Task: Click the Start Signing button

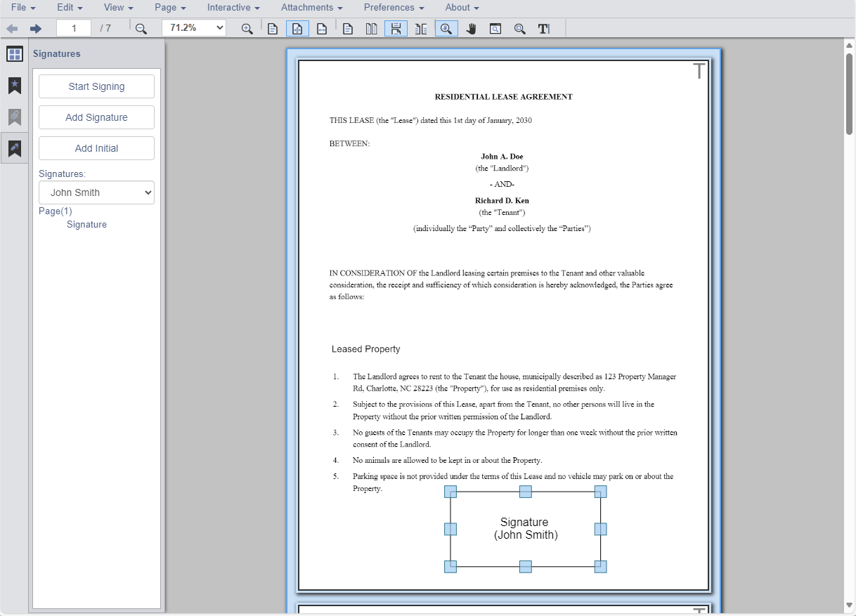Action: (x=96, y=86)
